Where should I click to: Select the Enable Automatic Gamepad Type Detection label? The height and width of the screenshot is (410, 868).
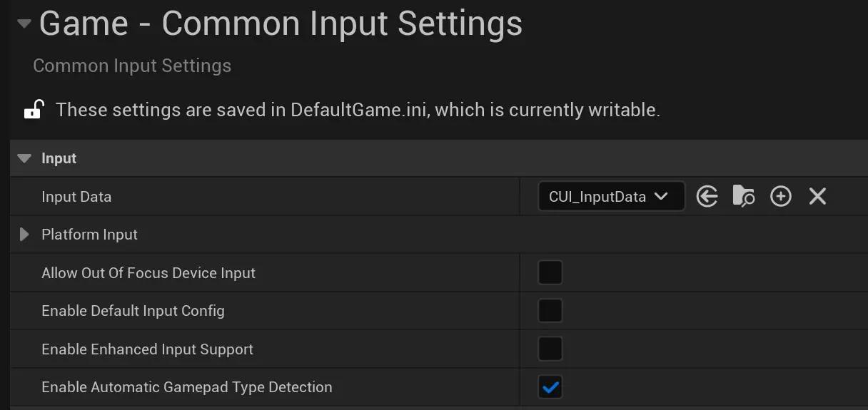click(186, 387)
